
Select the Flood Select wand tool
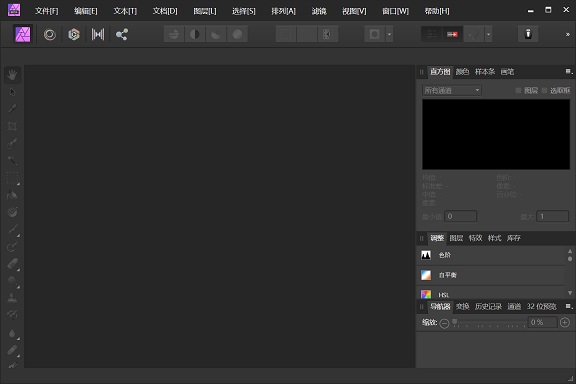(12, 160)
